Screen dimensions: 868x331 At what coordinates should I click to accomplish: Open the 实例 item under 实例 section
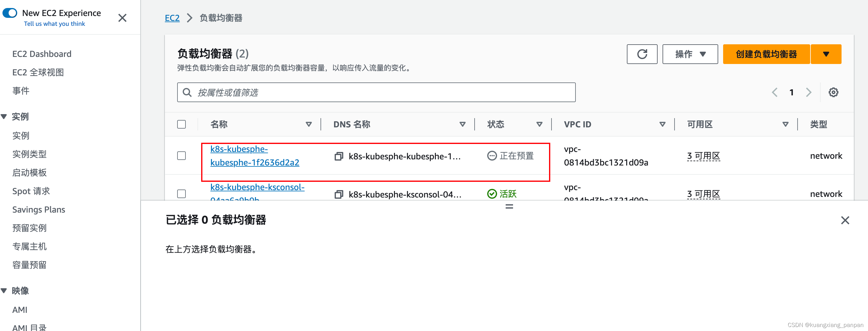click(x=21, y=135)
